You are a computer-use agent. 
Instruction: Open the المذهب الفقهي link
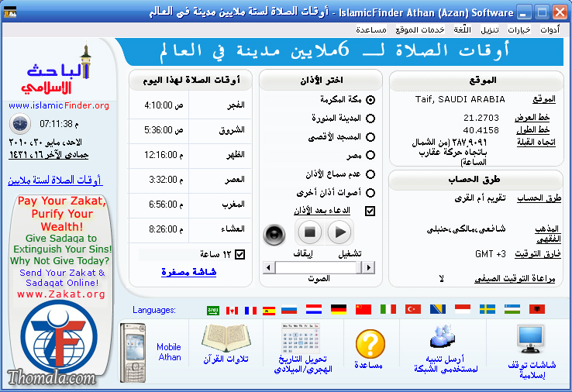pyautogui.click(x=547, y=234)
